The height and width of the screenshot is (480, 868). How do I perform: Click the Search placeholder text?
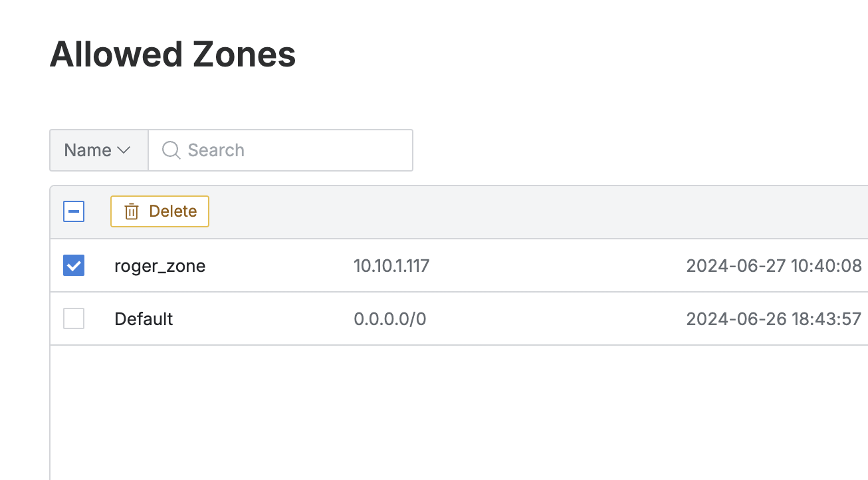216,150
